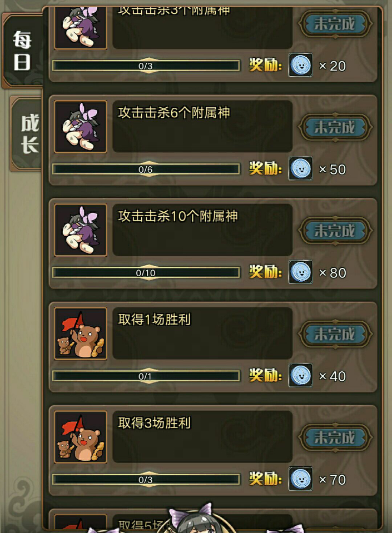Tap the blue coin reward icon next to ×40
392x533 pixels.
301,375
